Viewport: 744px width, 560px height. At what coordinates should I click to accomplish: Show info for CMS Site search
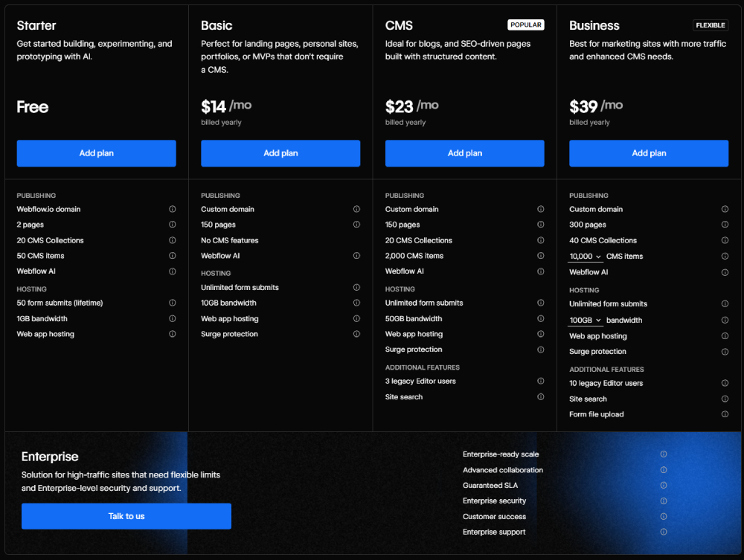540,397
